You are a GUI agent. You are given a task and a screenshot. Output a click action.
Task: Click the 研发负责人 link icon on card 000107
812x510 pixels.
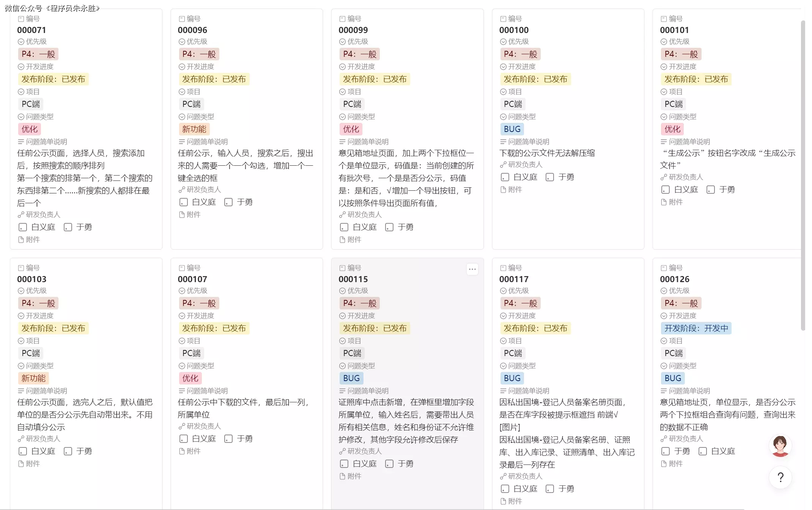click(182, 426)
